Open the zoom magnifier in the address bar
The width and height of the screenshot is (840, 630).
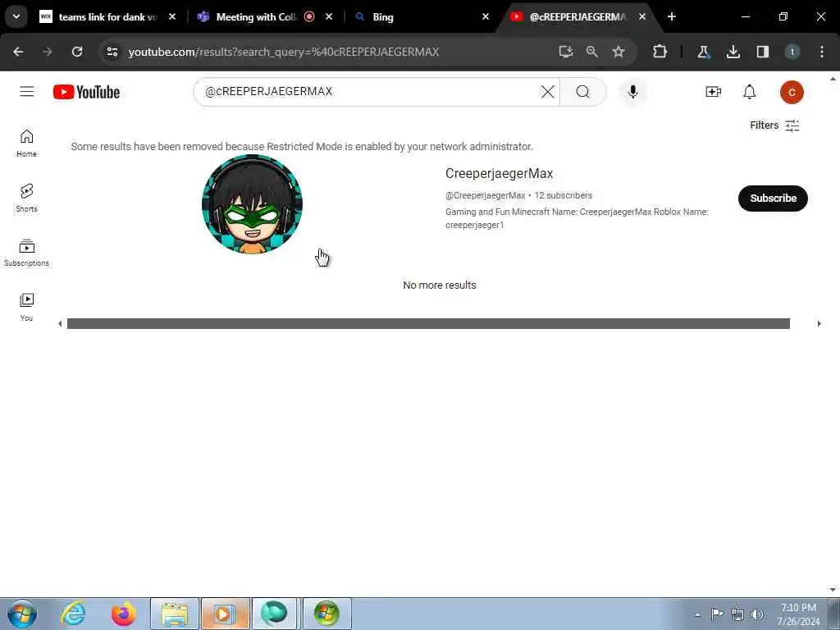(592, 52)
